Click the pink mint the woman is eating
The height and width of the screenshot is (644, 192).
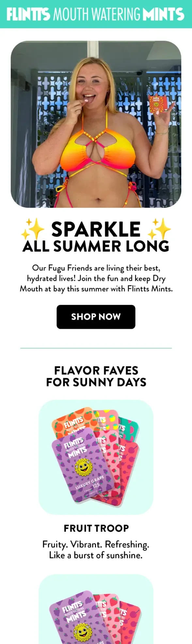pyautogui.click(x=87, y=101)
